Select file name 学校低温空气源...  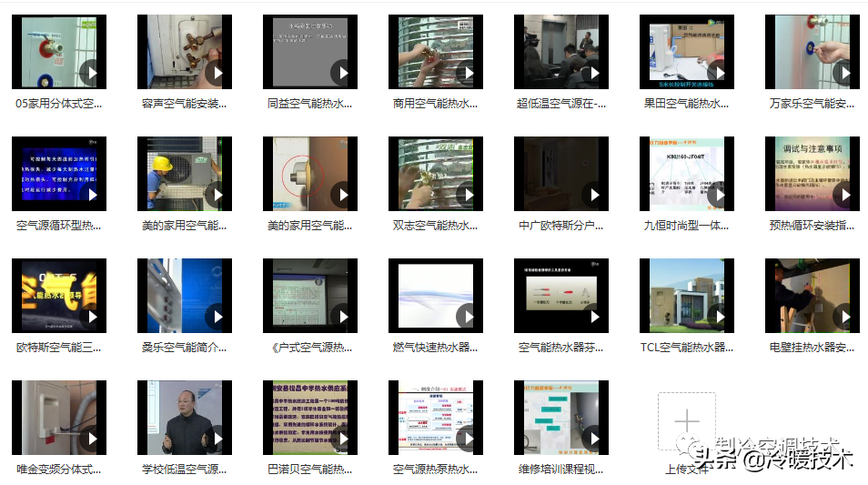(185, 469)
